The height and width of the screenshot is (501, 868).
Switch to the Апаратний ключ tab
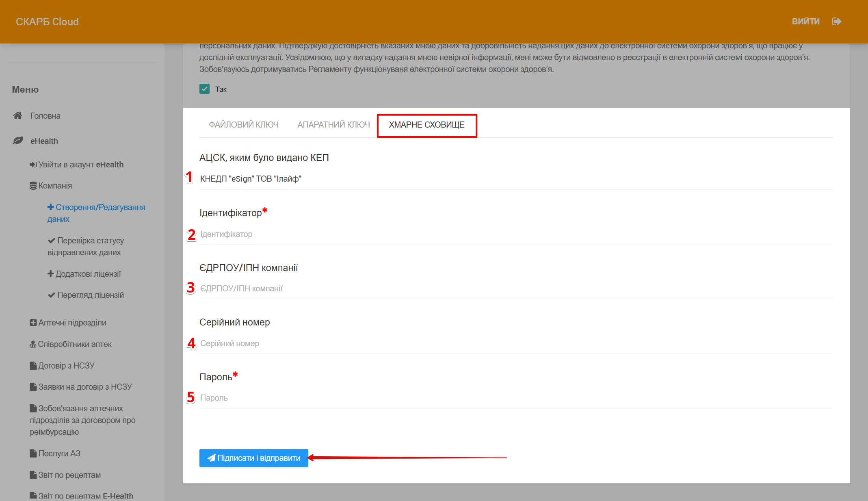(333, 125)
